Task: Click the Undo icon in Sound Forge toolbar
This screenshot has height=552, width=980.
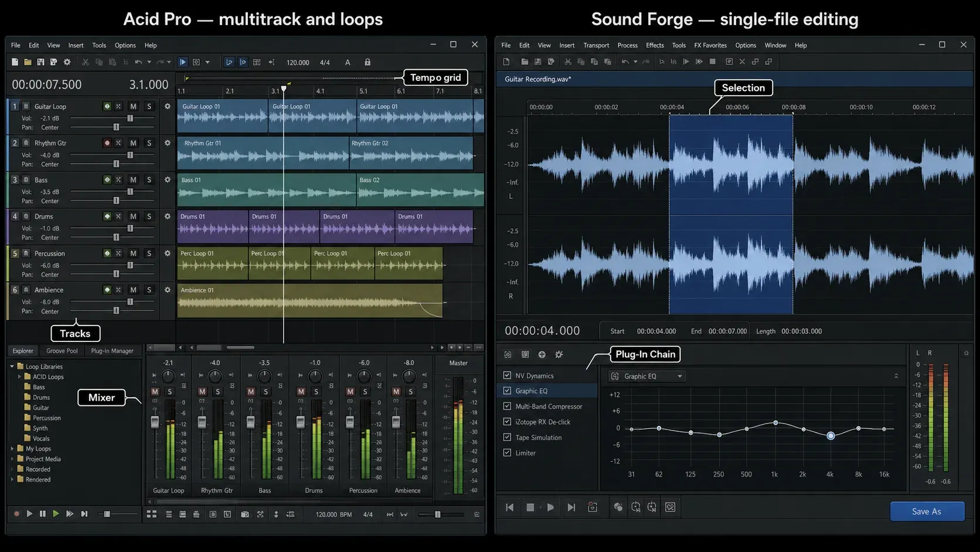Action: (x=625, y=62)
